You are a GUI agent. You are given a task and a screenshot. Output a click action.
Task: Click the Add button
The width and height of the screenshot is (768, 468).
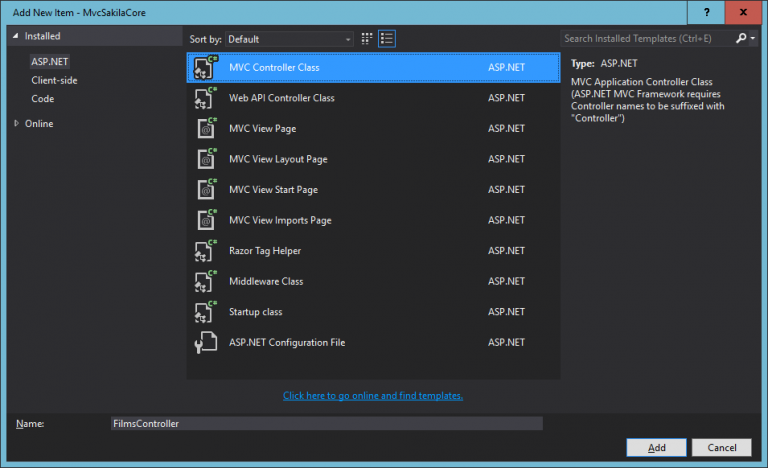point(656,446)
